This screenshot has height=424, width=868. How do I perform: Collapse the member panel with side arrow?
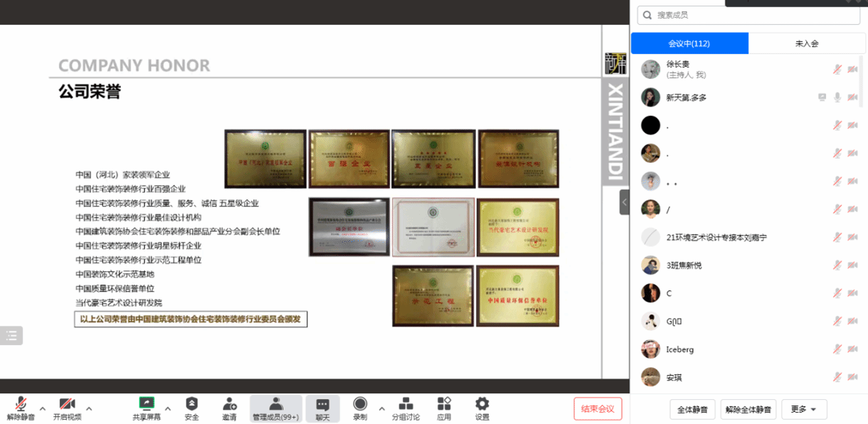click(x=624, y=202)
